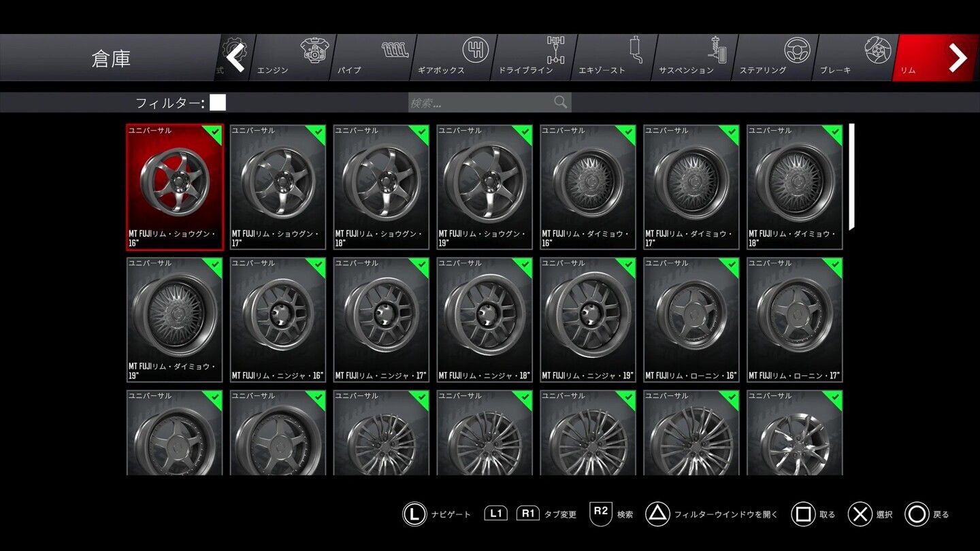This screenshot has width=980, height=551.
Task: Click the 取る take square button
Action: tap(803, 514)
